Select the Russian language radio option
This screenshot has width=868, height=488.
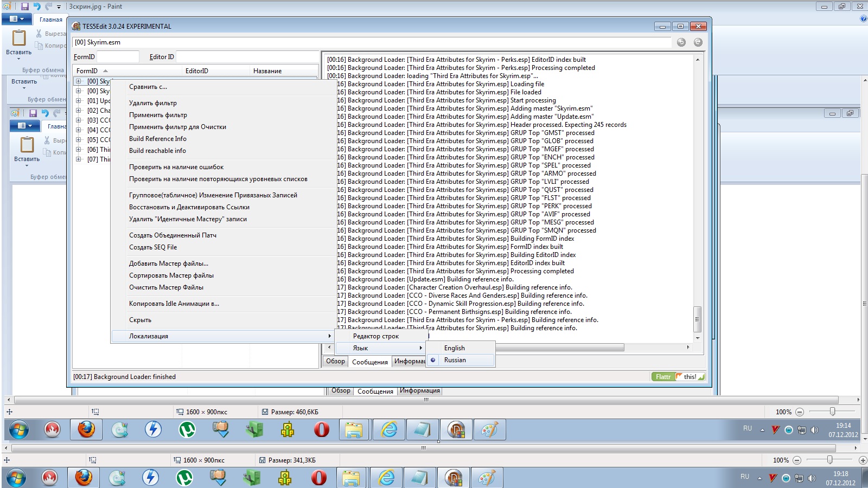461,360
